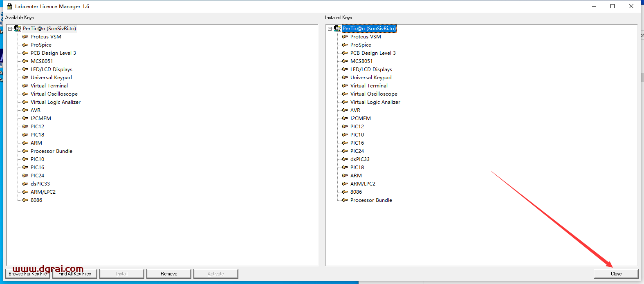Click the Browse For Key File button
Screen dimensions: 644x284
28,274
